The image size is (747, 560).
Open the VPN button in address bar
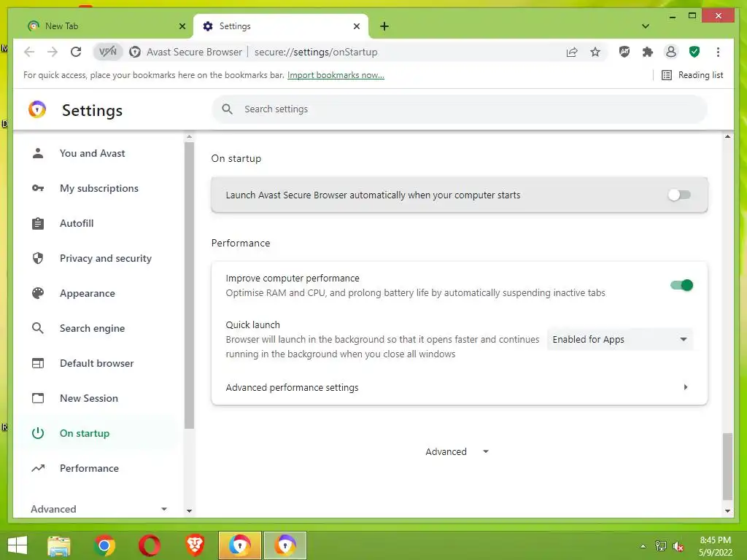tap(108, 52)
